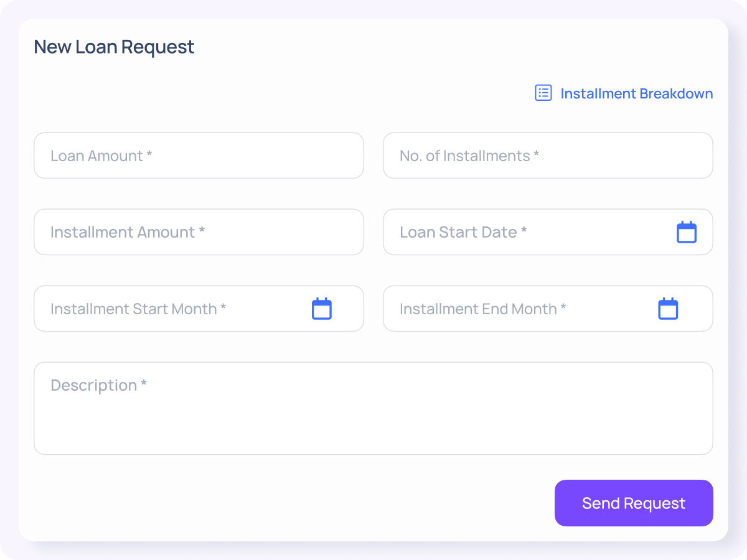Click the No. of Installments field

[548, 156]
